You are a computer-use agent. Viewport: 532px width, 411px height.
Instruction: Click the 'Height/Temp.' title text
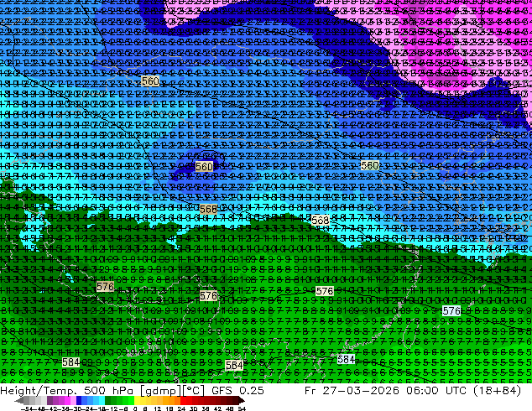point(39,390)
